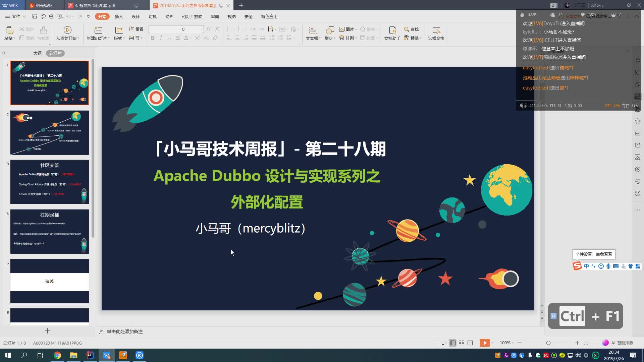Image resolution: width=644 pixels, height=362 pixels.
Task: Select the Slides (幻灯片) panel toggle
Action: point(55,53)
